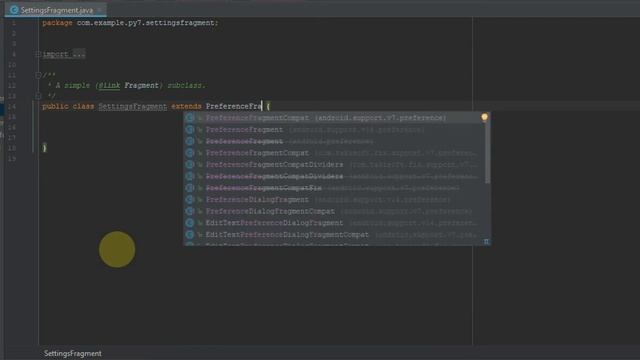640x360 pixels.
Task: Click the SettingsFragment class name in the code
Action: point(133,106)
